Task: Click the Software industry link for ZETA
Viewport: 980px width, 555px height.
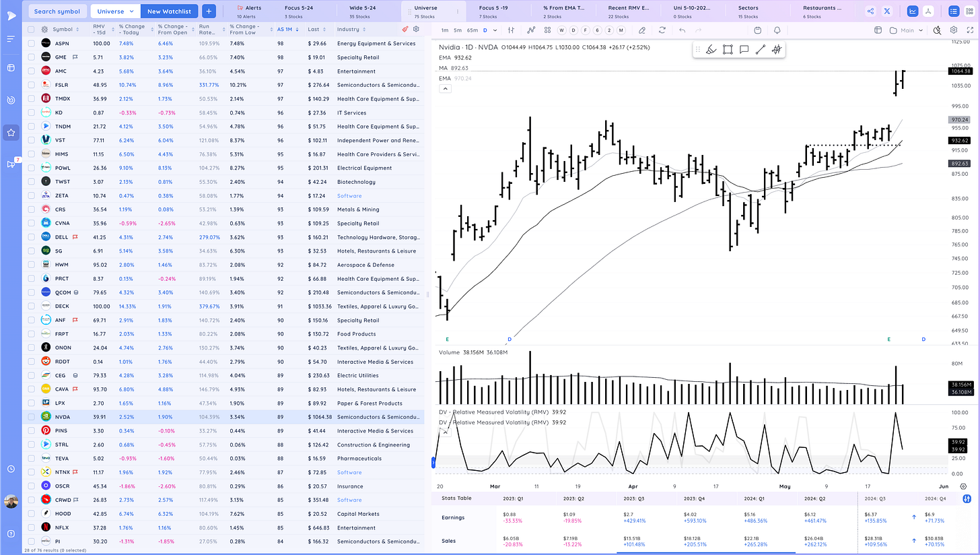Action: (349, 195)
